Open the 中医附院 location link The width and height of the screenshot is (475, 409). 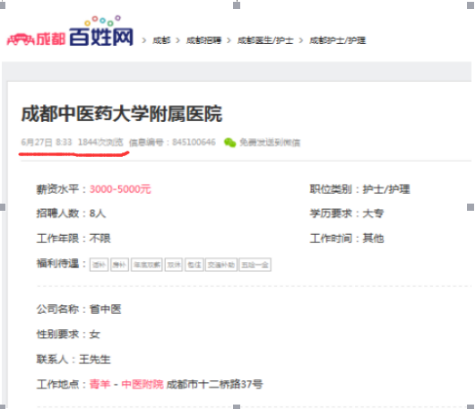(143, 384)
